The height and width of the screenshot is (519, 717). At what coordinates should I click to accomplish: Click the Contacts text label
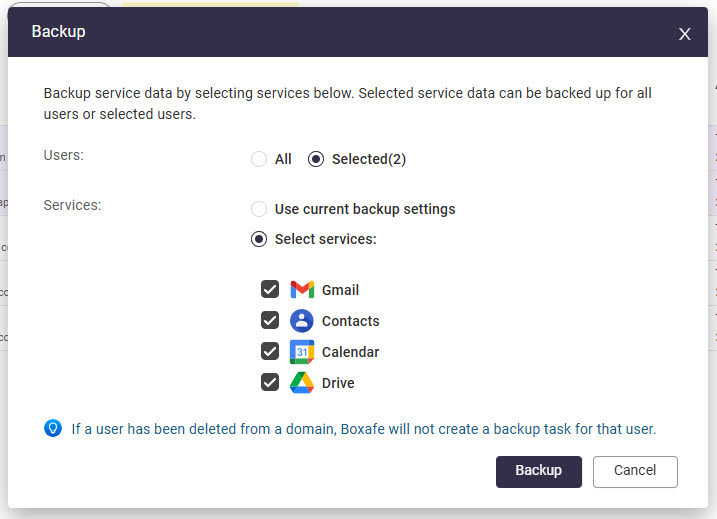(350, 321)
